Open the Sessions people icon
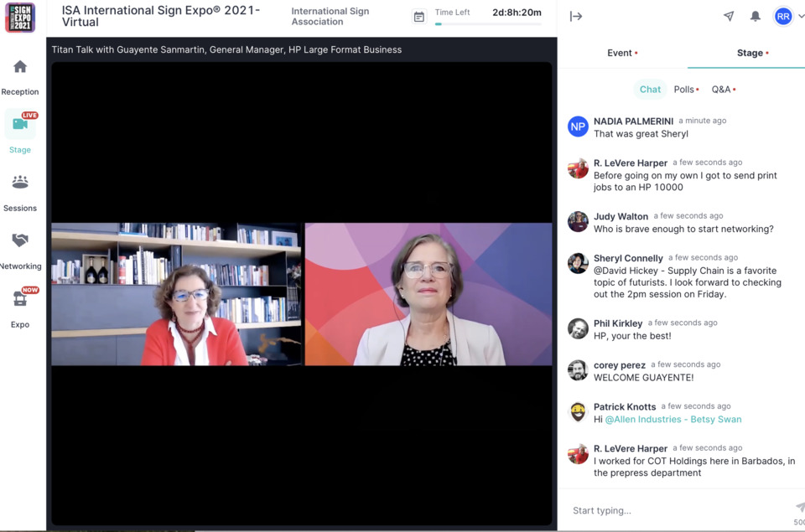Viewport: 805px width, 532px height. click(x=20, y=182)
